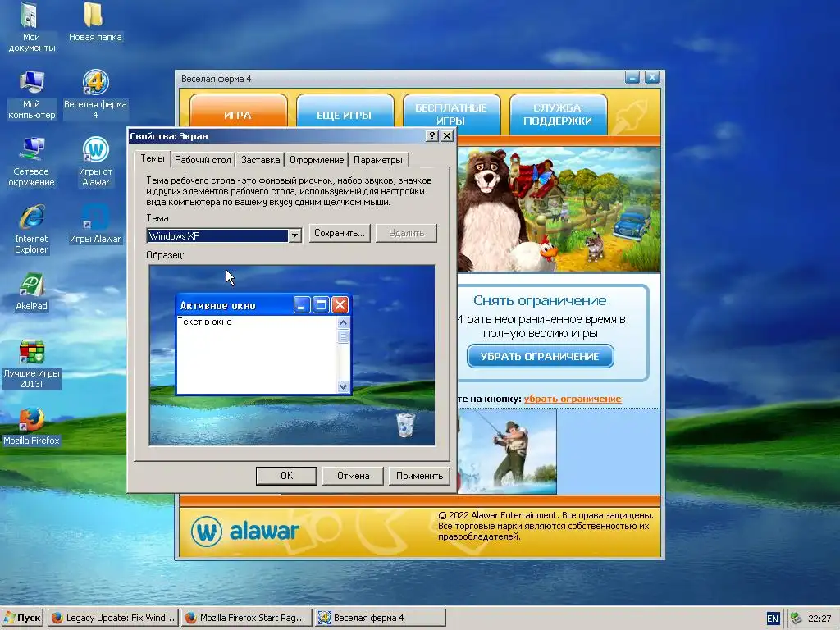Minimize the Веселая ферма 4 window

[632, 78]
